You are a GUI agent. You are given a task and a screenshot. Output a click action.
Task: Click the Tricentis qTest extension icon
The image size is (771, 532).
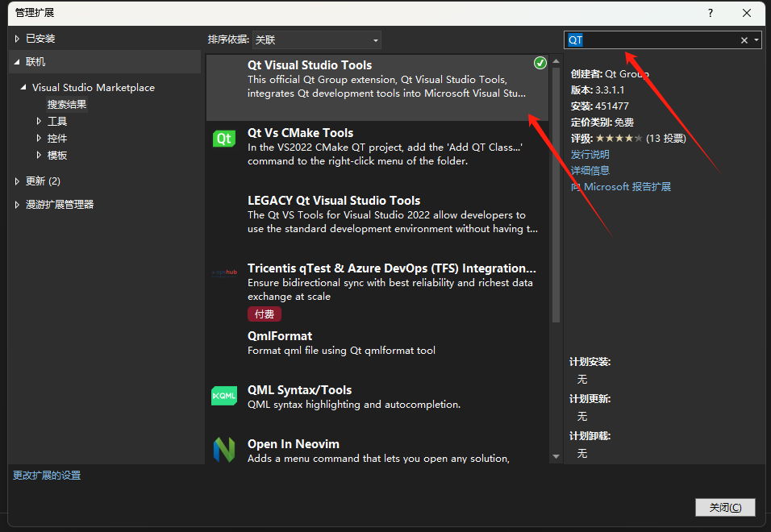click(223, 272)
